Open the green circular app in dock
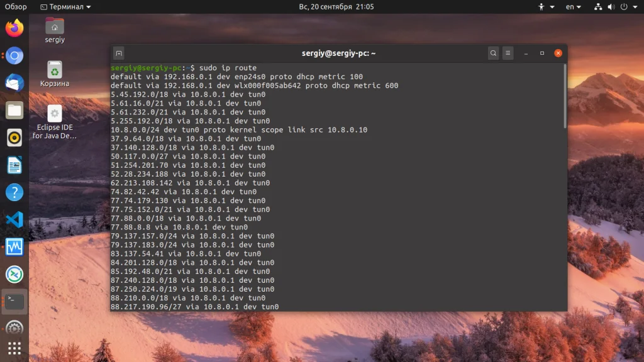The width and height of the screenshot is (644, 362). (x=14, y=275)
